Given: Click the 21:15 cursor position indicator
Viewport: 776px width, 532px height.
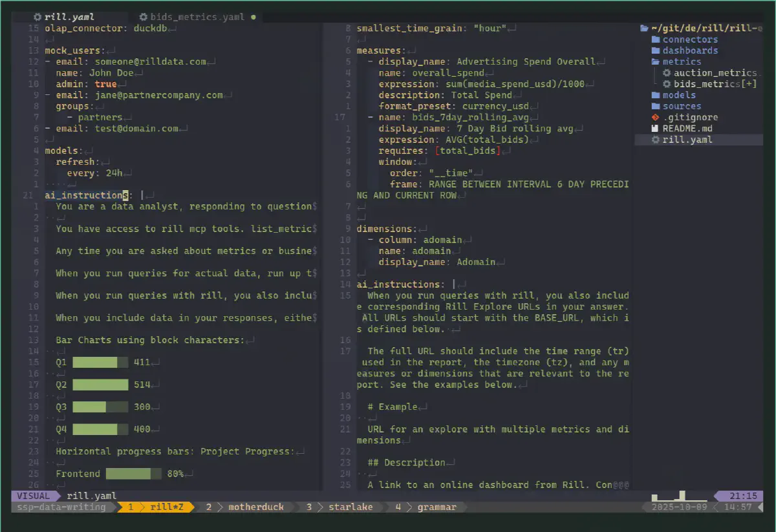Looking at the screenshot, I should click(x=743, y=496).
